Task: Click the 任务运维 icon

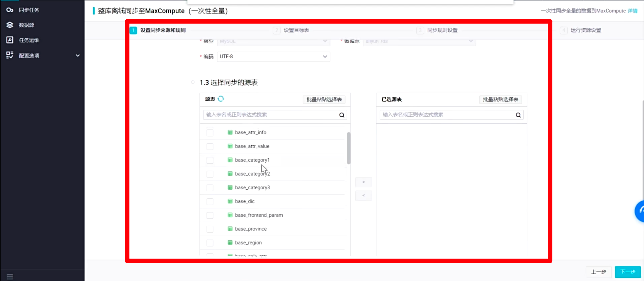Action: pos(10,40)
